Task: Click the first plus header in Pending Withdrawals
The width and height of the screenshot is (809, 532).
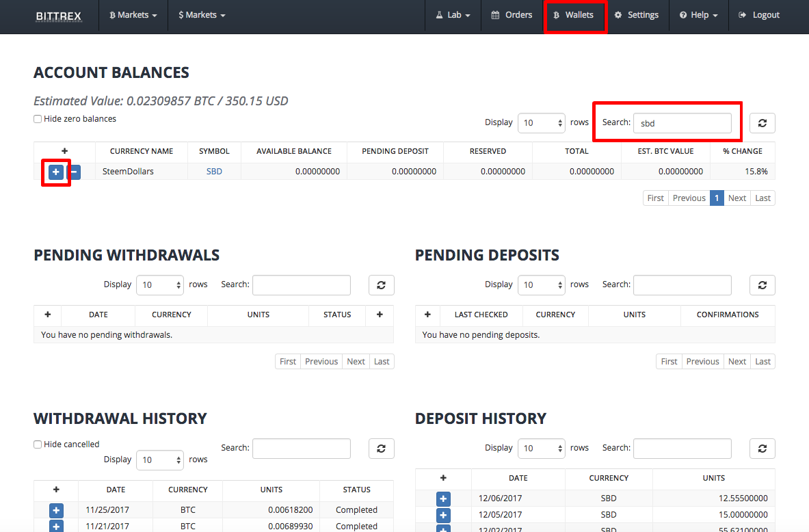Action: coord(47,315)
